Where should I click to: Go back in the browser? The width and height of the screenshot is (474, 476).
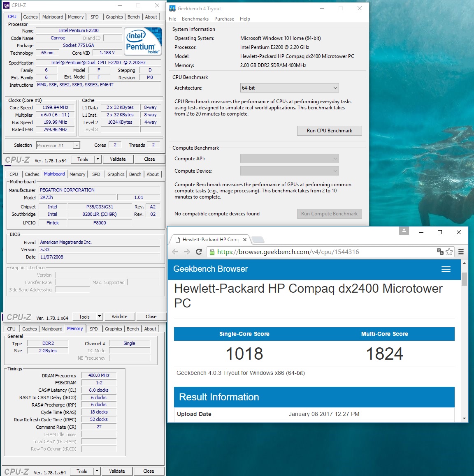click(x=175, y=252)
